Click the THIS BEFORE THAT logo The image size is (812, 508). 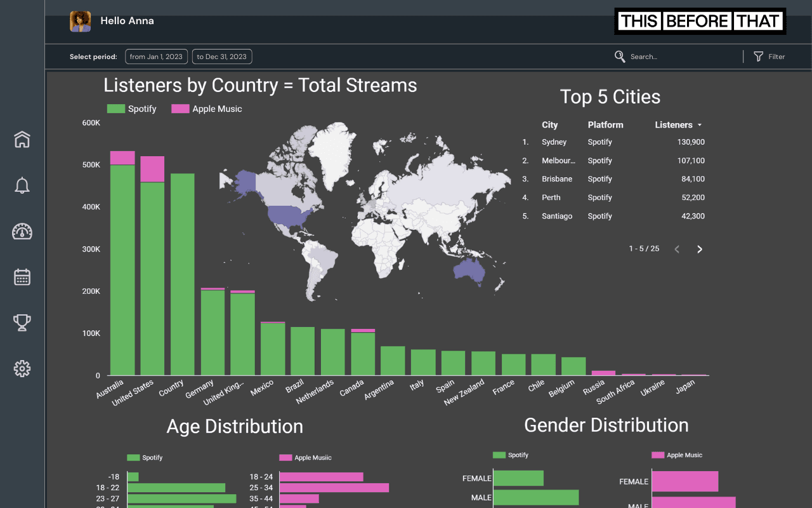[700, 21]
